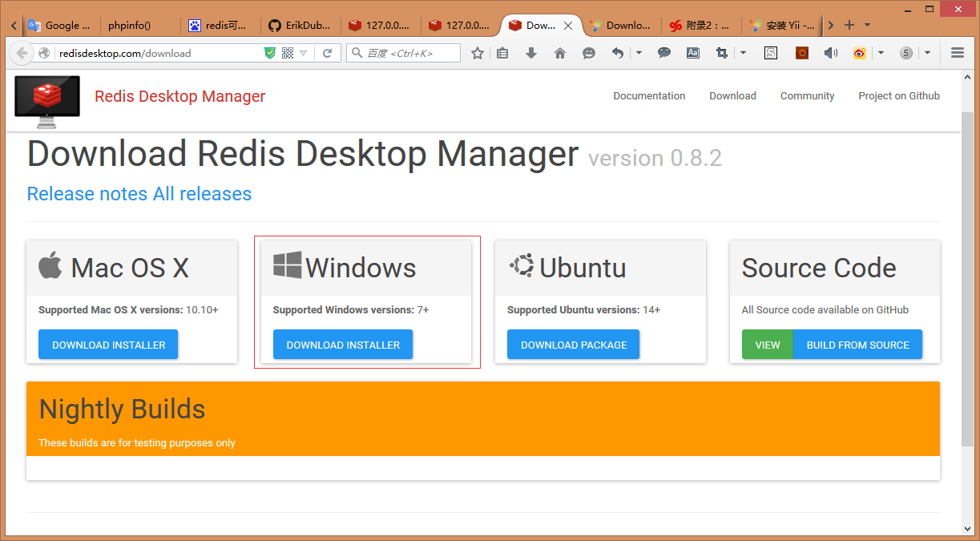
Task: Open the dropdown next to the badge 5 icon
Action: coord(927,53)
